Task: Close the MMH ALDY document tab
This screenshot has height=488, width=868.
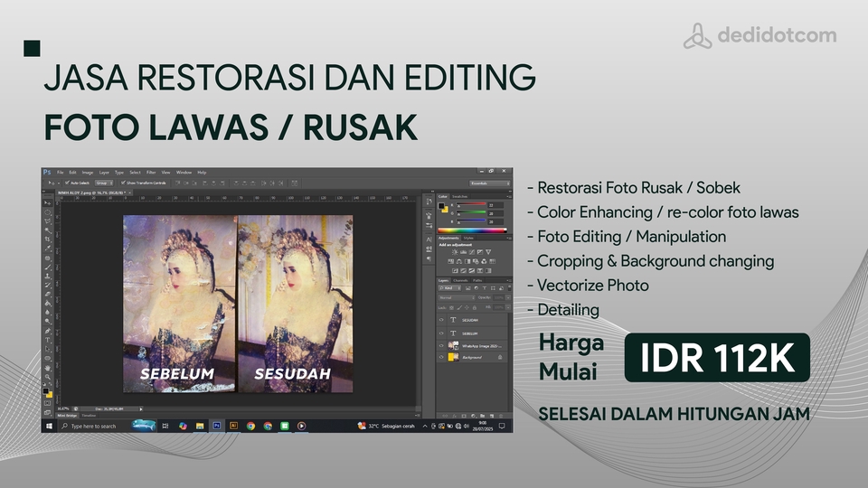Action: click(129, 192)
